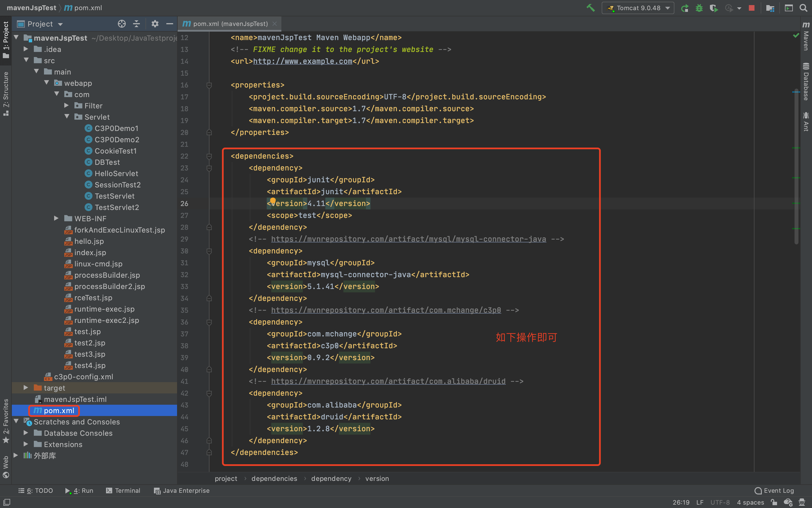This screenshot has height=508, width=812.
Task: Collapse the src folder
Action: (26, 60)
